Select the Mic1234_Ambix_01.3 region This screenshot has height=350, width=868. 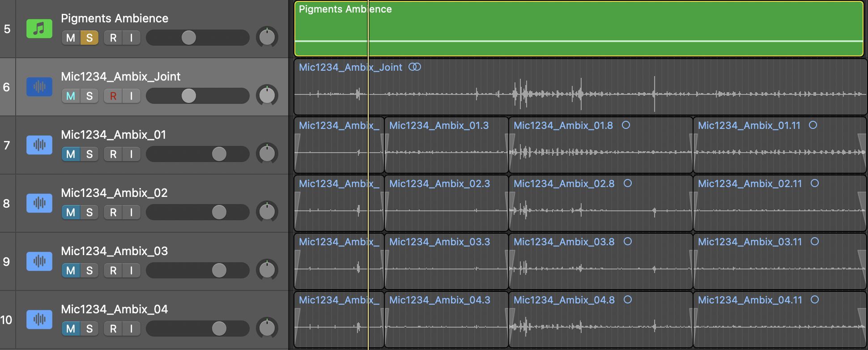point(447,145)
